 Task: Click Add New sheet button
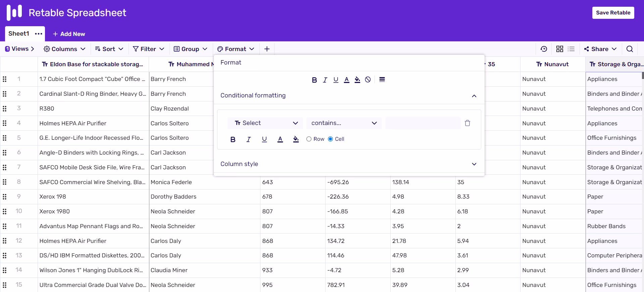point(69,34)
